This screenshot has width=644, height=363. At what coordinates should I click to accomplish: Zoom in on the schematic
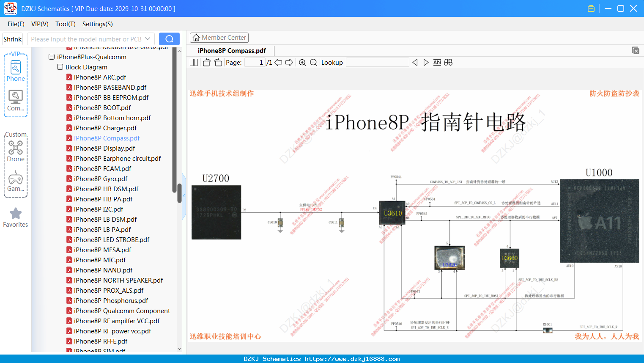tap(302, 63)
